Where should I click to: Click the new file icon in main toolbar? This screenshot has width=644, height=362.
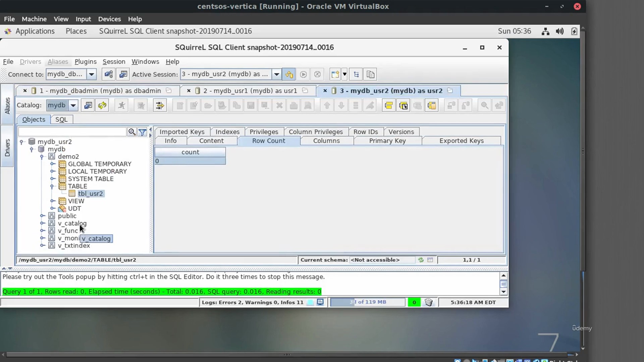[x=335, y=74]
